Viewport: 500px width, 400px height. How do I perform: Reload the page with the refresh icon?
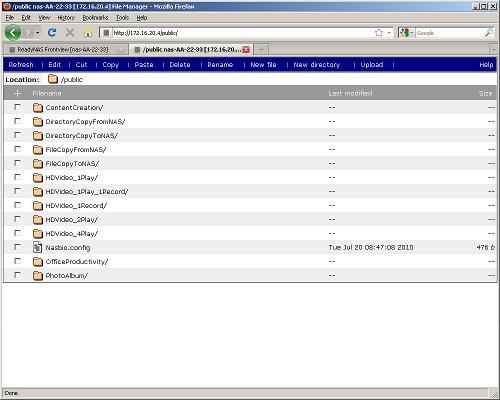[x=52, y=33]
